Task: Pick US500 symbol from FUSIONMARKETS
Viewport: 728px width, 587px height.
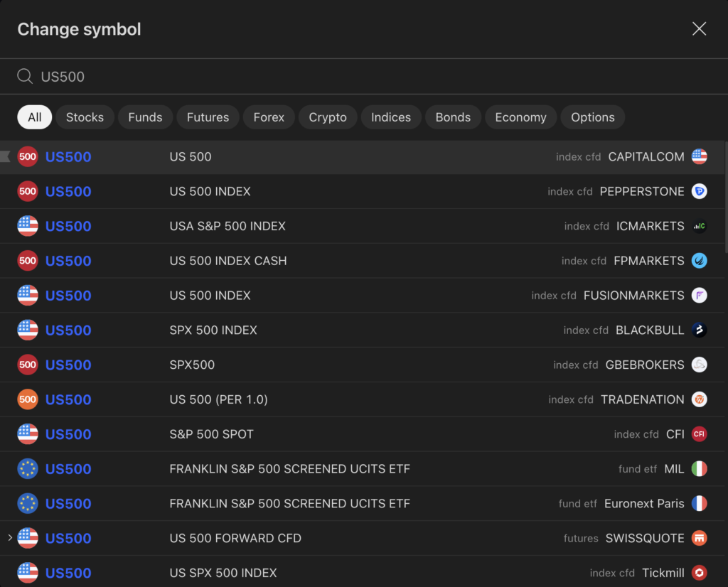Action: click(x=68, y=295)
